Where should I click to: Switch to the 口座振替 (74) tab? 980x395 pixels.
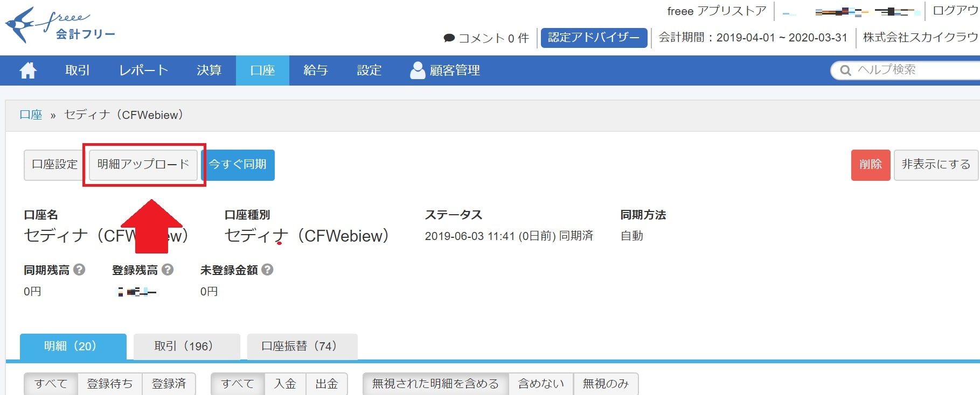tap(302, 346)
